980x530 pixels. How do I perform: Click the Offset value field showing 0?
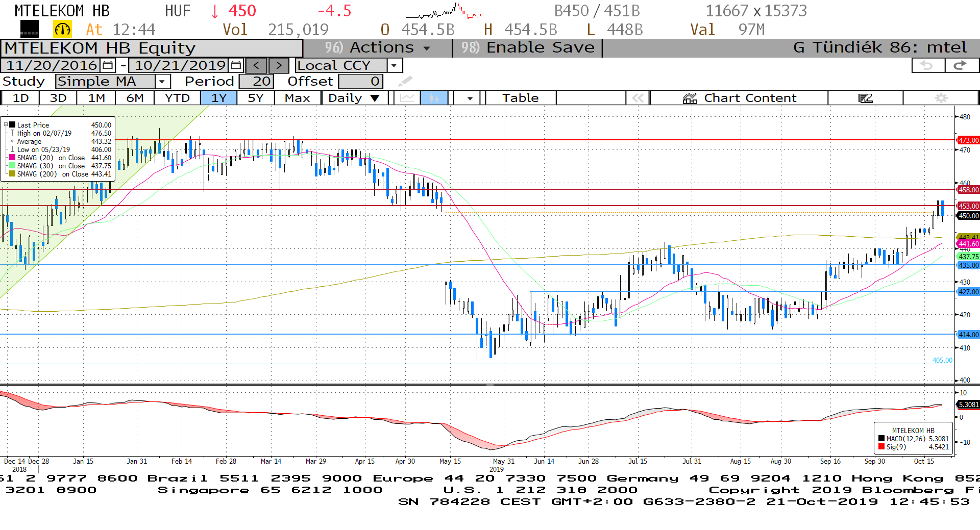(361, 82)
